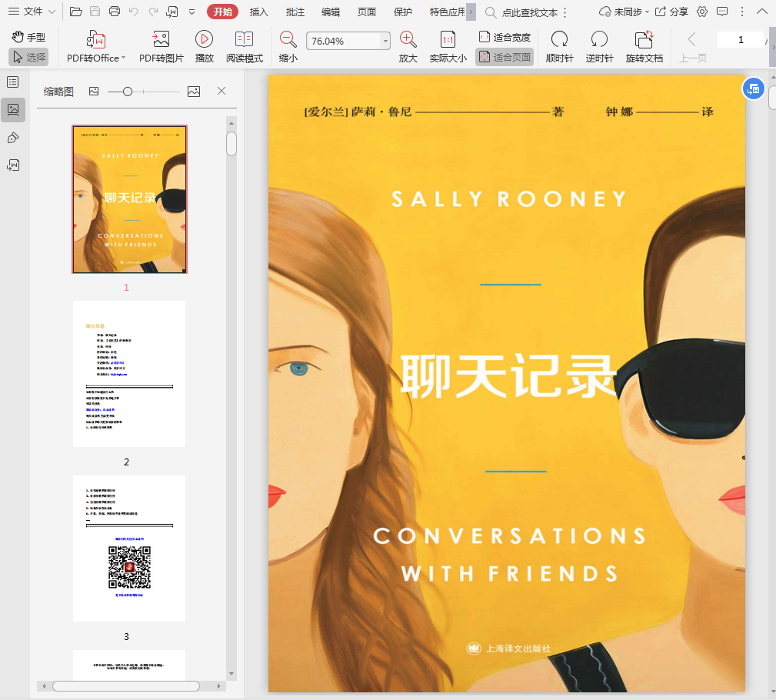
Task: Open the PDF转图片 tool
Action: click(x=161, y=40)
